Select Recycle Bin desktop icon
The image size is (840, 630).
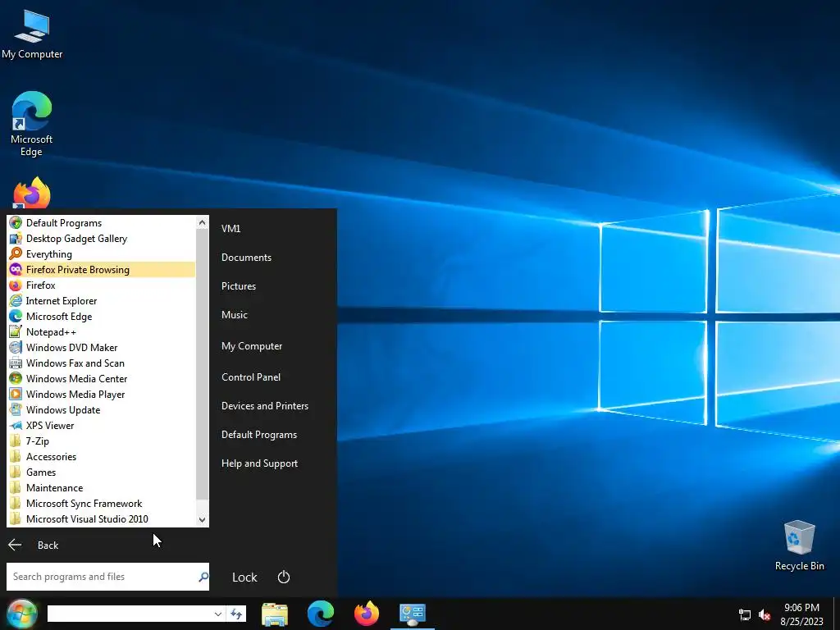click(799, 546)
